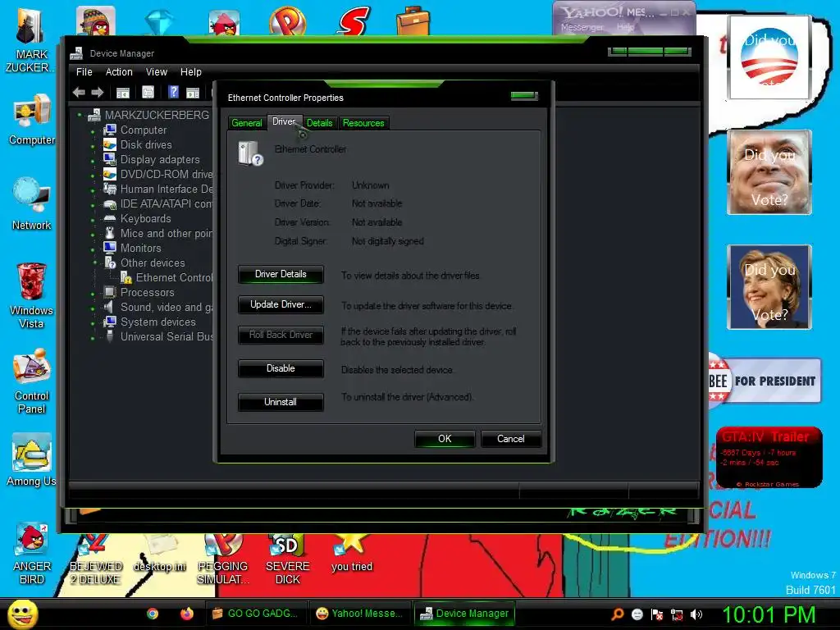Confirm with the OK button

click(445, 439)
